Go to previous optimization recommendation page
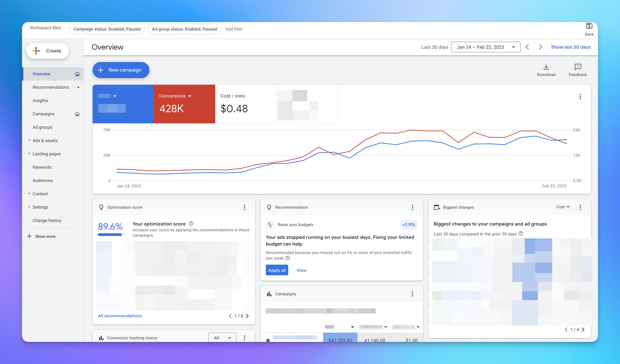 tap(230, 316)
